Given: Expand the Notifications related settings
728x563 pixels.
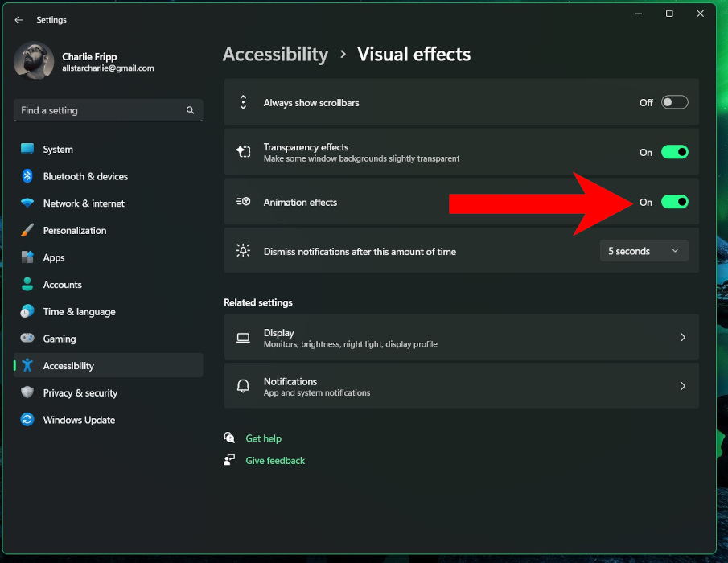Looking at the screenshot, I should [461, 385].
